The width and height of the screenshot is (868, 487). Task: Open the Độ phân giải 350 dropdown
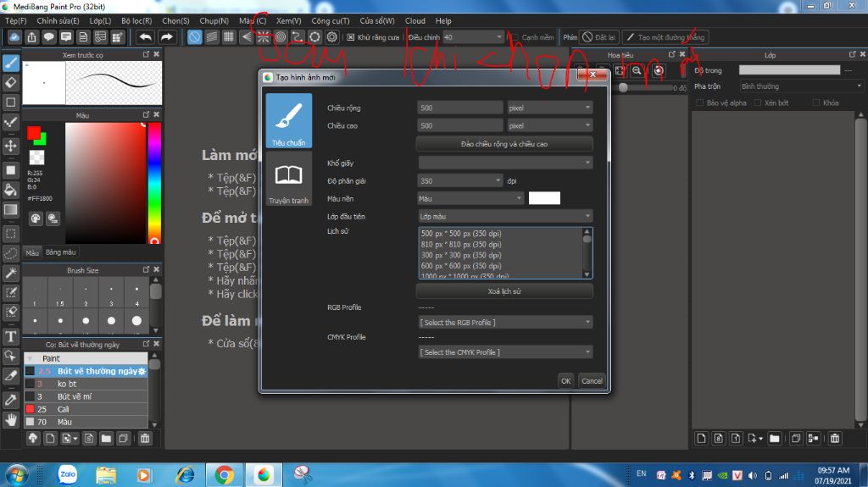click(460, 181)
